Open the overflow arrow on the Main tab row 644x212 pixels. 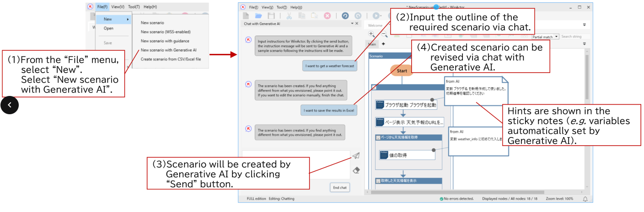coord(584,44)
